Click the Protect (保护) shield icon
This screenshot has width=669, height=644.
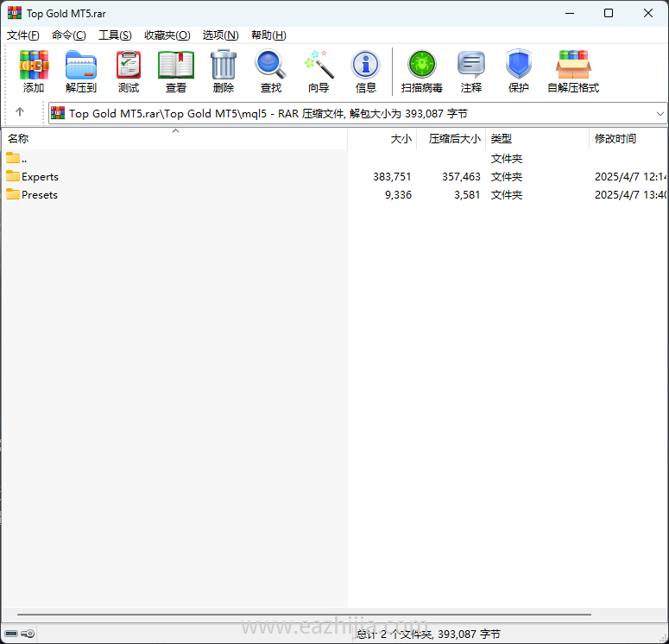coord(519,64)
